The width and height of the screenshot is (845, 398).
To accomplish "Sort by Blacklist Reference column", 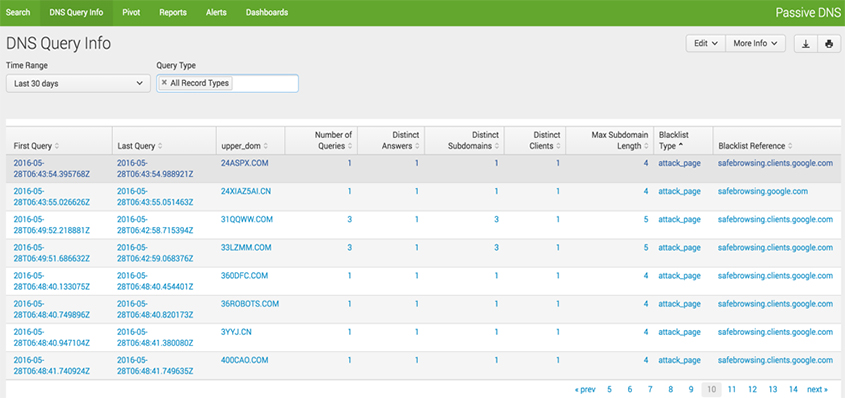I will 755,146.
